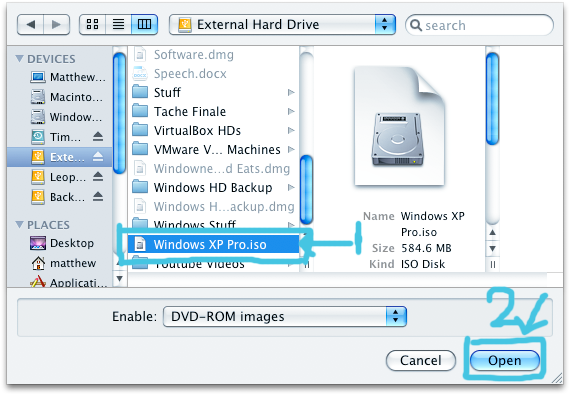
Task: Eject the Tim… volume
Action: (x=98, y=137)
